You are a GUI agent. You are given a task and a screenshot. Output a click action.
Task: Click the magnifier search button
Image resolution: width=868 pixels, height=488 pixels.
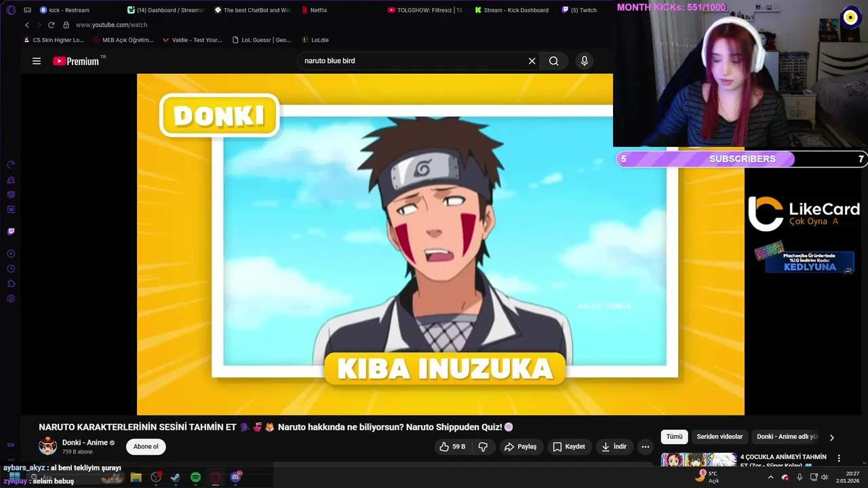tap(554, 61)
